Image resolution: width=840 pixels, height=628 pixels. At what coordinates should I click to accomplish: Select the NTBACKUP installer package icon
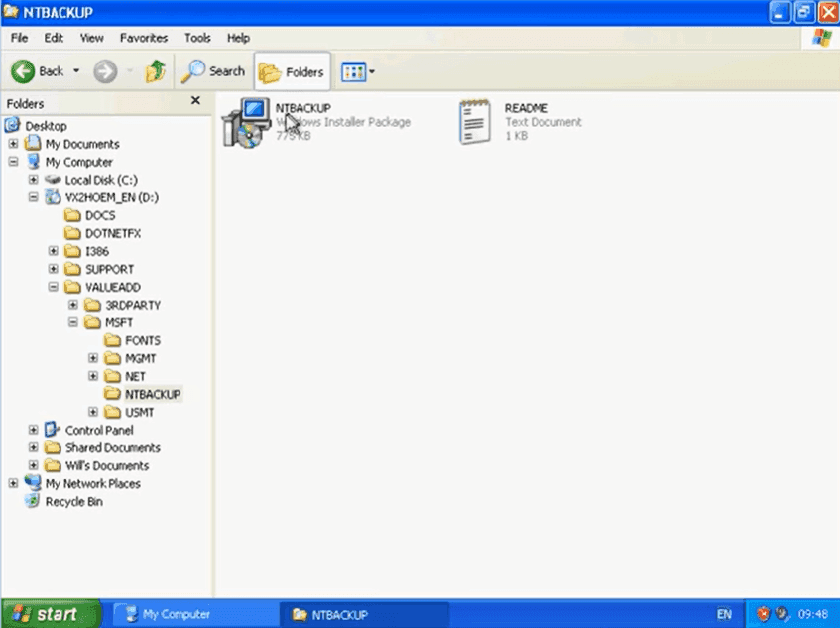[246, 123]
